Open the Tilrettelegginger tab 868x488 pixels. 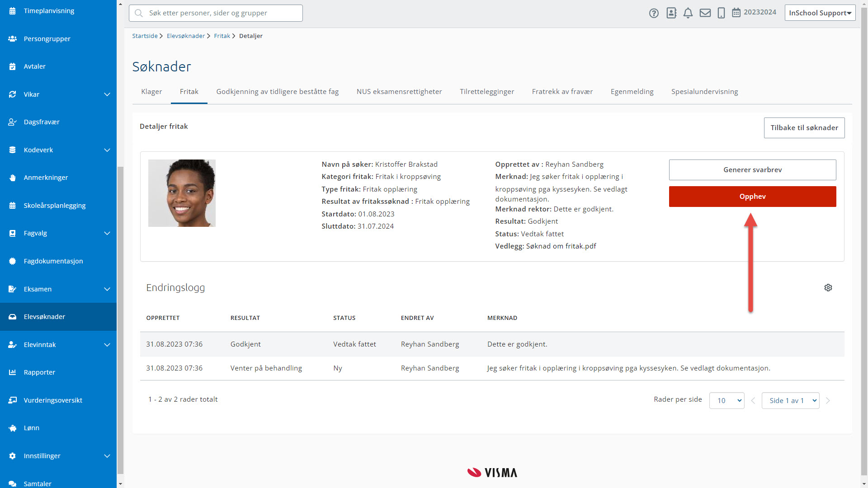487,92
